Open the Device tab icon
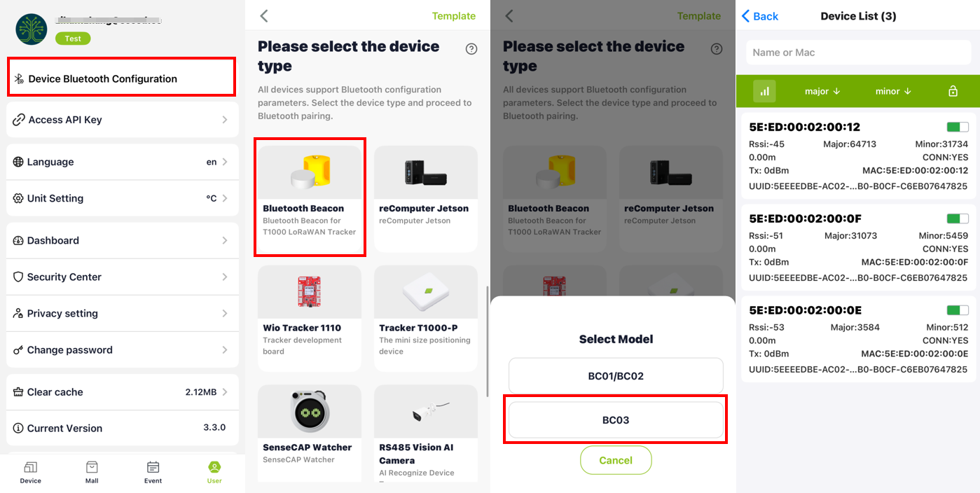Viewport: 980px width, 493px height. click(x=31, y=472)
